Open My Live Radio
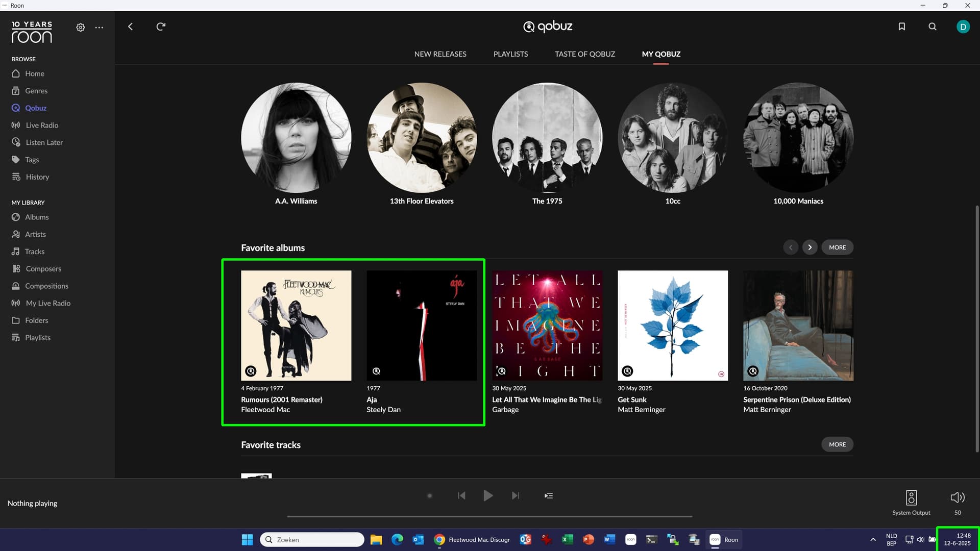The image size is (980, 551). tap(48, 303)
